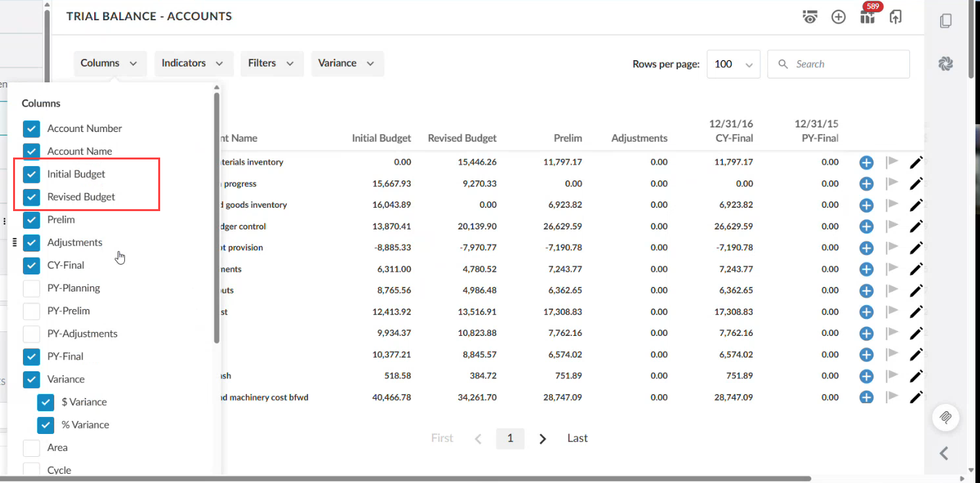Click the 12/31/15 PY-Final column header
The width and height of the screenshot is (980, 483).
tap(817, 131)
